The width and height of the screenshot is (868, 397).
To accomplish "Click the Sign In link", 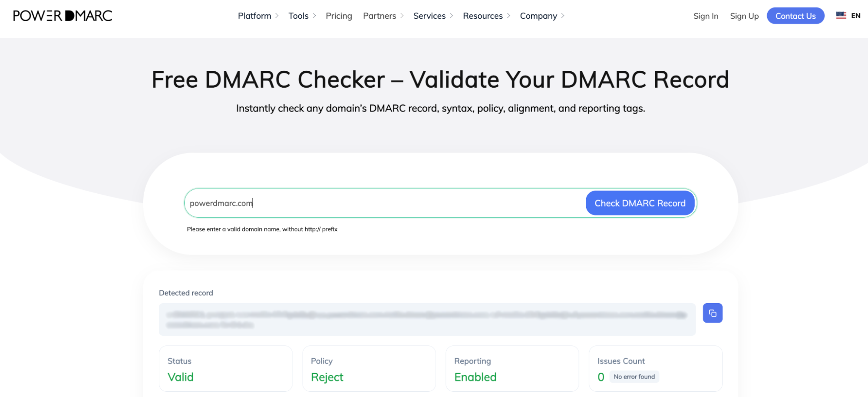I will click(x=706, y=16).
